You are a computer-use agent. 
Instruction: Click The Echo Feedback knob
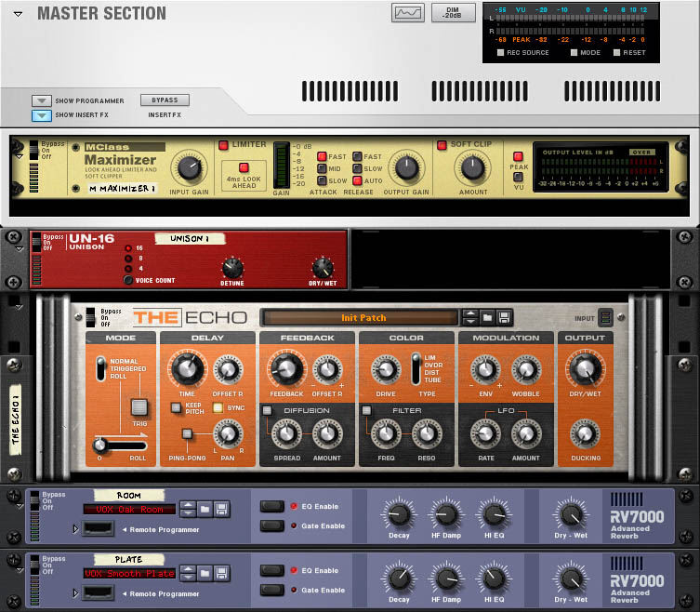click(286, 369)
